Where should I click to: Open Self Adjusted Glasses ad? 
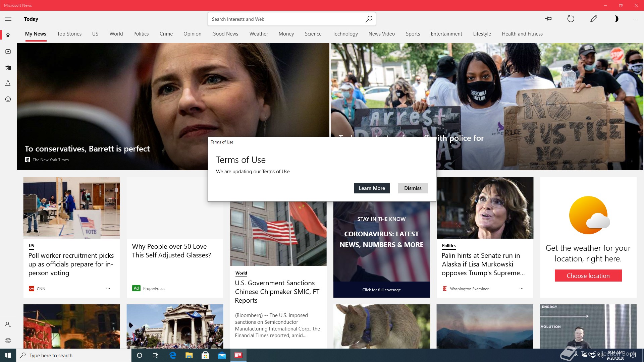click(x=171, y=251)
